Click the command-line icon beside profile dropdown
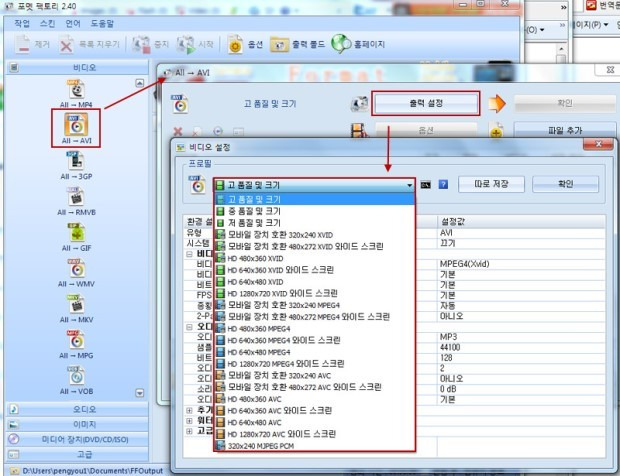The height and width of the screenshot is (476, 620). 425,185
